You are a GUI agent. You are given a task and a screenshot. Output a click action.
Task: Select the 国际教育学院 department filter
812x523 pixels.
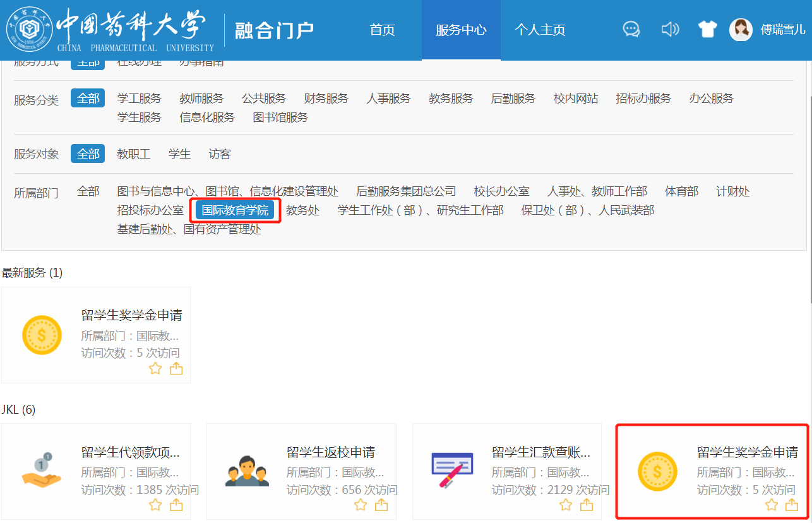pyautogui.click(x=235, y=210)
